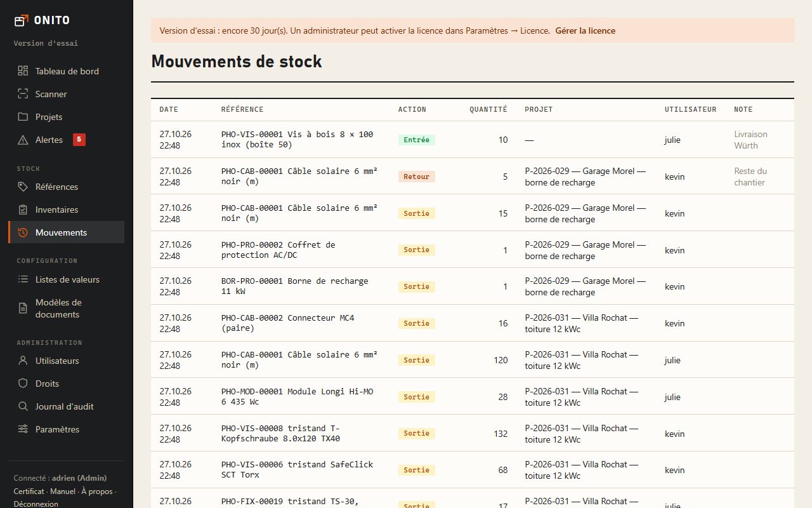Click the green Entrée action badge
The width and height of the screenshot is (812, 508).
click(417, 140)
